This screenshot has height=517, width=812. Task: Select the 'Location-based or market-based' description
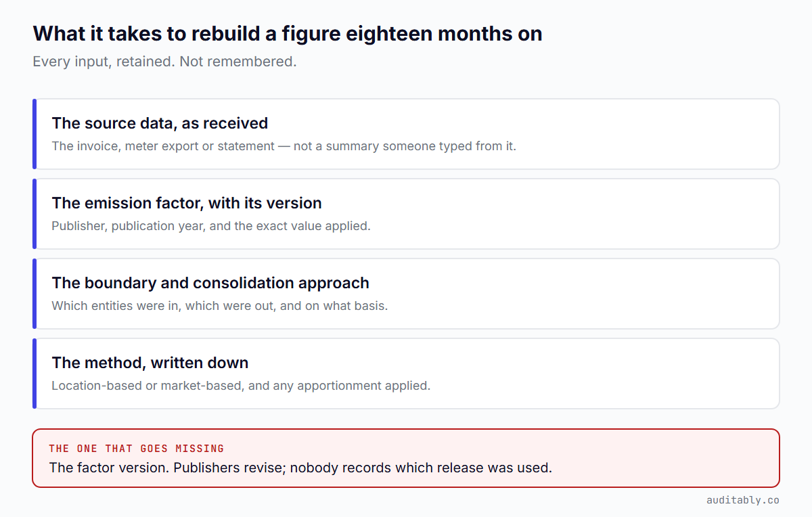click(x=241, y=386)
